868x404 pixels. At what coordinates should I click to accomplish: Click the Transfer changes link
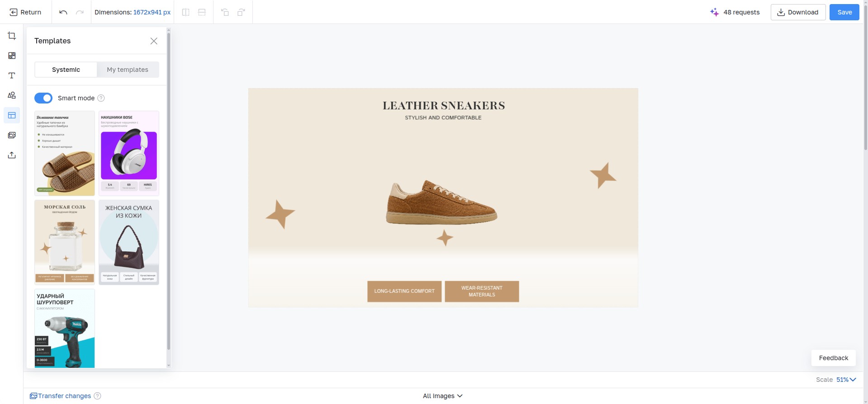tap(61, 396)
